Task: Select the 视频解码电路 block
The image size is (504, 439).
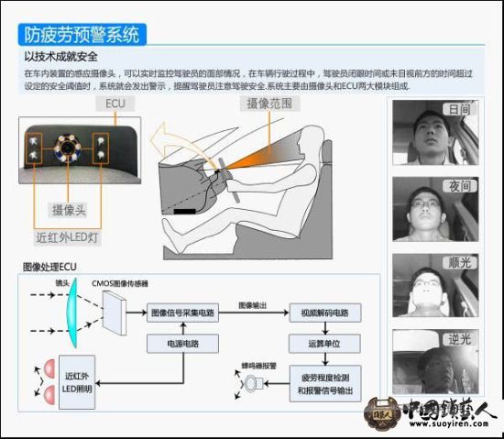Action: pyautogui.click(x=325, y=313)
